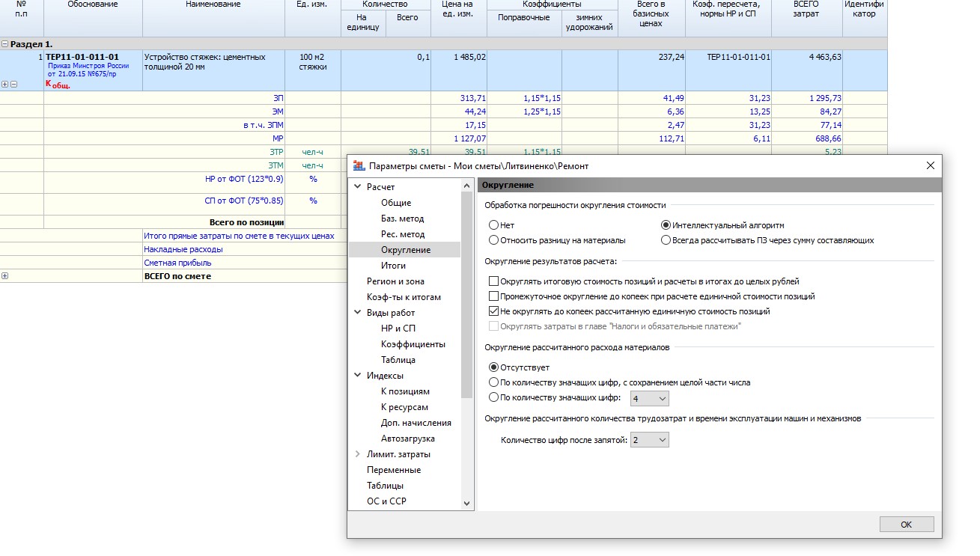Expand the ВСЕГО по смете plus icon
The width and height of the screenshot is (980, 556).
click(x=4, y=276)
